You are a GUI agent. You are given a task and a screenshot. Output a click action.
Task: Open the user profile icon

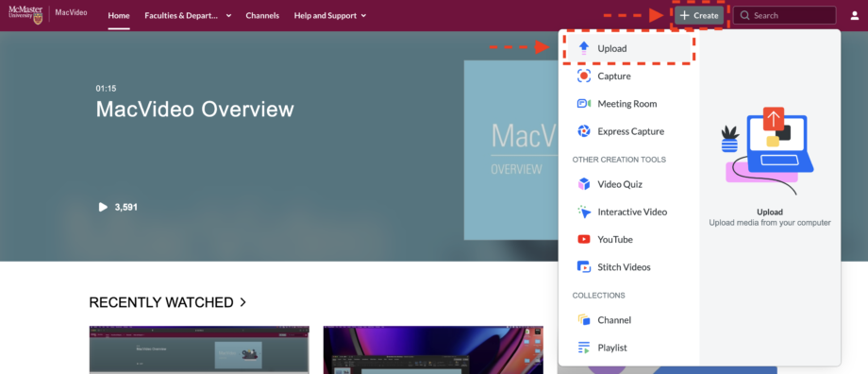point(855,15)
